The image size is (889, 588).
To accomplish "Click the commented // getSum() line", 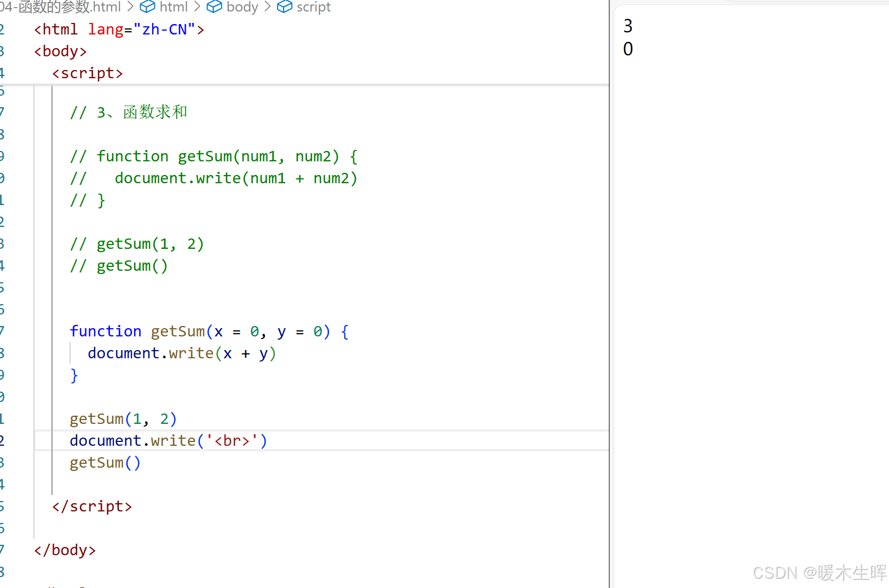I will 119,265.
